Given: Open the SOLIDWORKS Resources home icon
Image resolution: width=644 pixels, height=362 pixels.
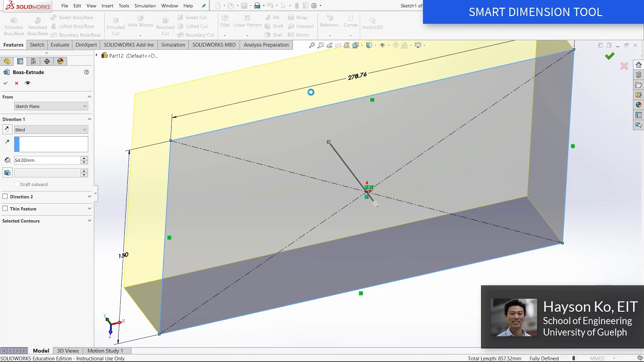Looking at the screenshot, I should pos(638,65).
